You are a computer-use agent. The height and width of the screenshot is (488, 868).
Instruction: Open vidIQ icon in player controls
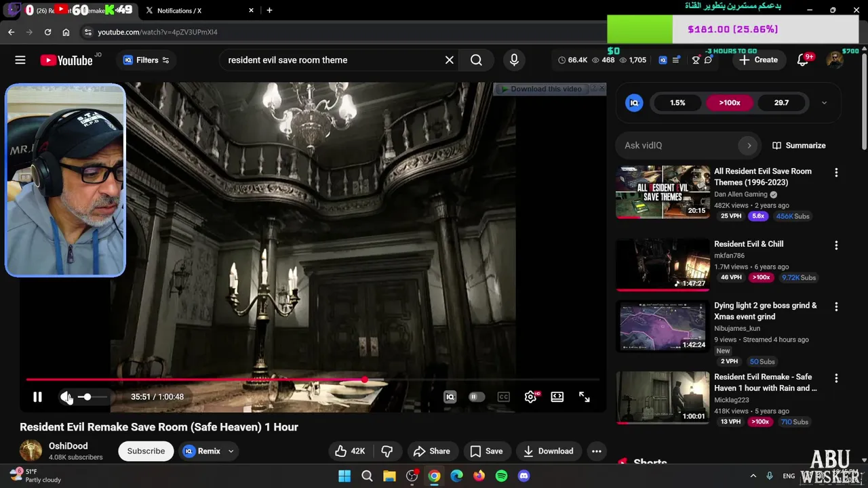pyautogui.click(x=450, y=396)
